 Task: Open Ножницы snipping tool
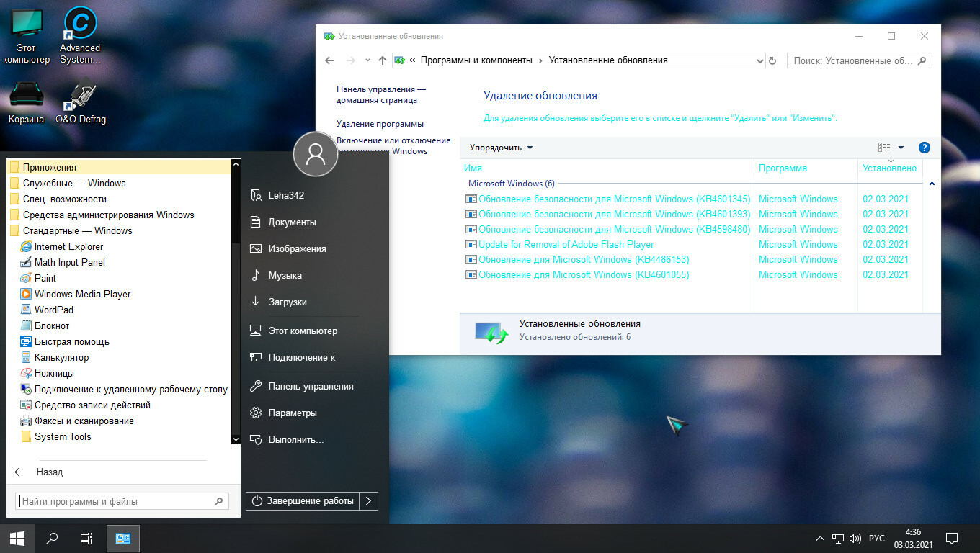tap(48, 373)
